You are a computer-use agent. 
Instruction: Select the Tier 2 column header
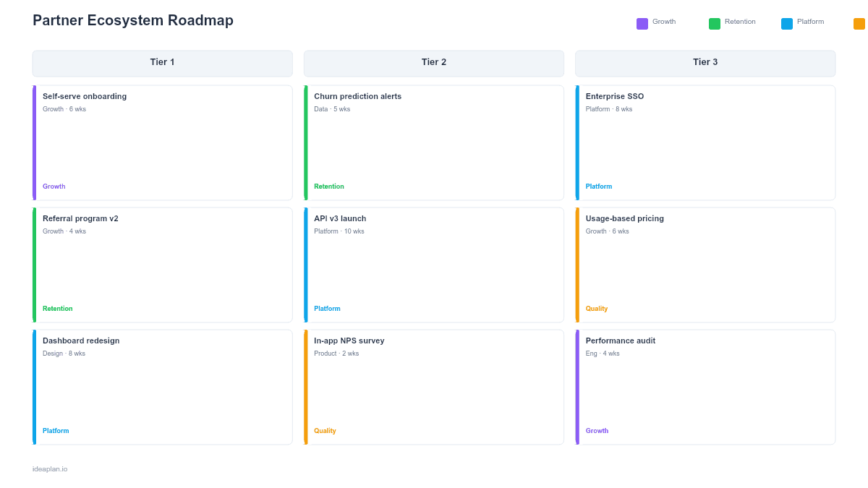434,63
